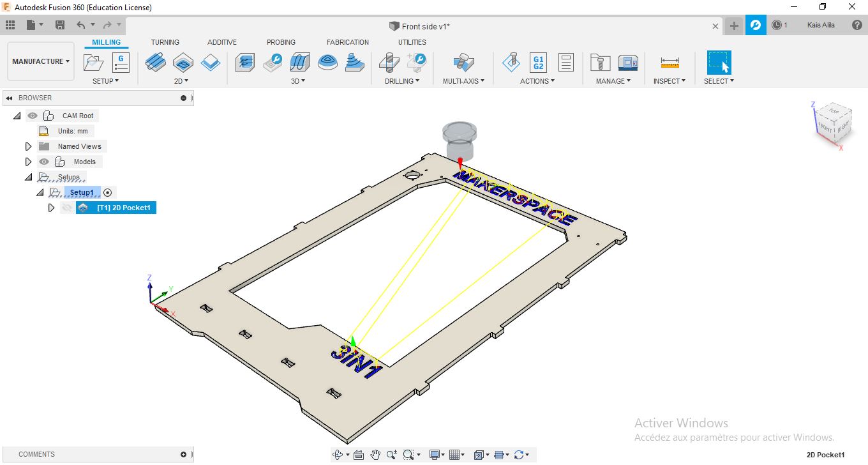The height and width of the screenshot is (465, 868).
Task: Select the Drill tool icon
Action: tap(389, 63)
